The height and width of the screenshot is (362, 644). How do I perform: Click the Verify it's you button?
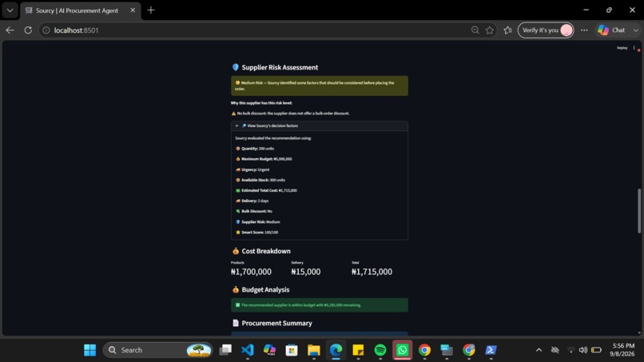click(546, 30)
